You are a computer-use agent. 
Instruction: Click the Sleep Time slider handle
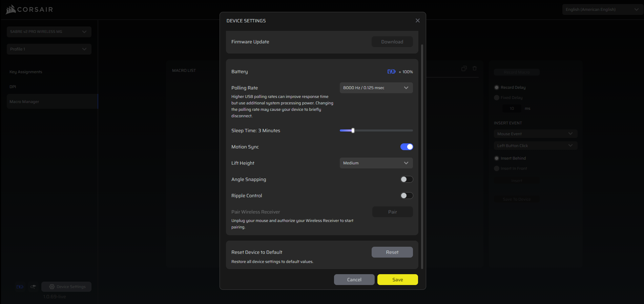click(x=353, y=130)
